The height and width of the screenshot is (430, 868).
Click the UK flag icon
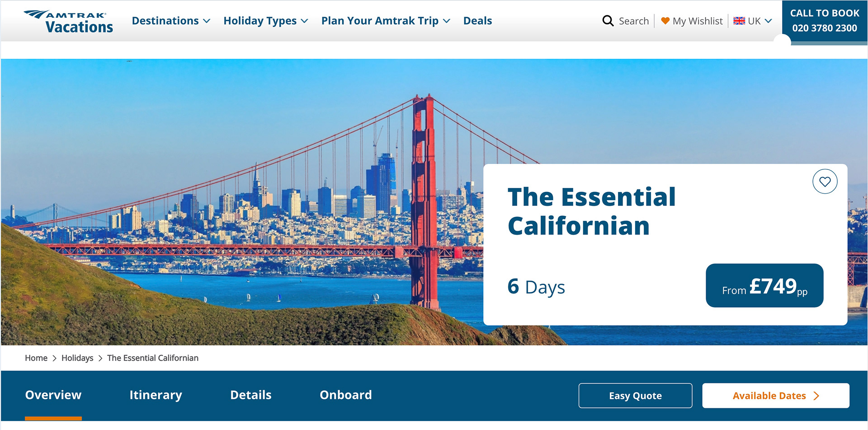(739, 20)
